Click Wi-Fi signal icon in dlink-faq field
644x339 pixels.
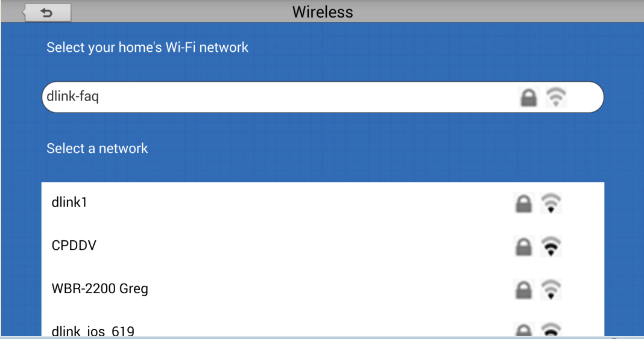click(556, 98)
